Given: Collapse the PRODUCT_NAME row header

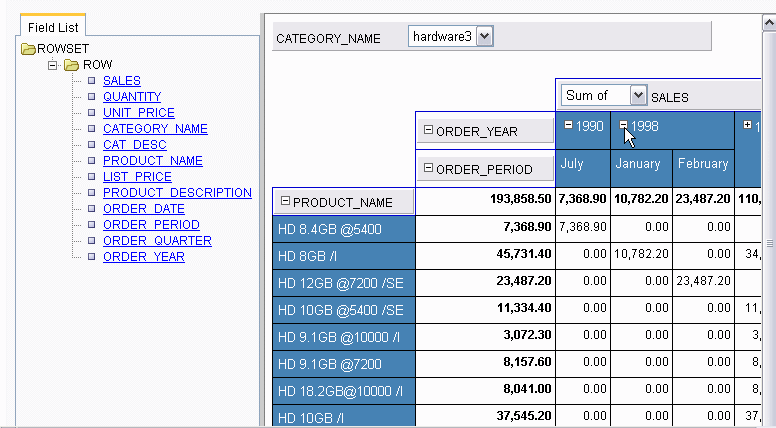Looking at the screenshot, I should coord(285,201).
